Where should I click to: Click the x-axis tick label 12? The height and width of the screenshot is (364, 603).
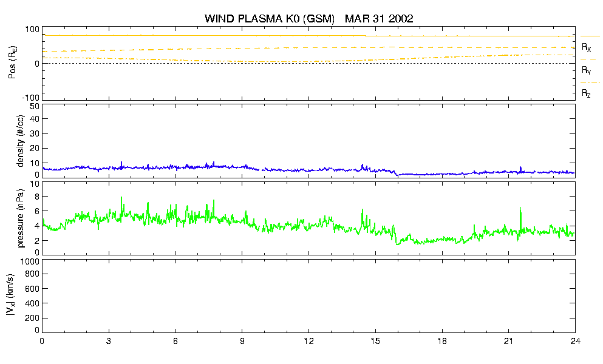[x=308, y=341]
